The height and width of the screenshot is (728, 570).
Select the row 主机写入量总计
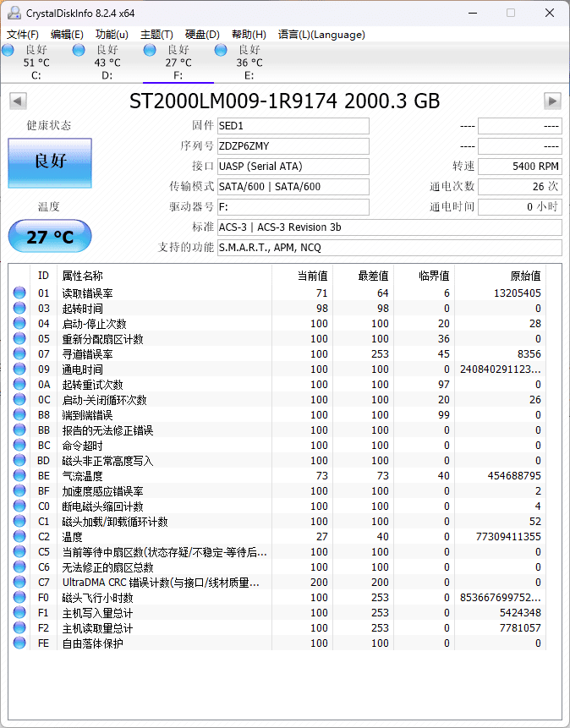[x=277, y=612]
